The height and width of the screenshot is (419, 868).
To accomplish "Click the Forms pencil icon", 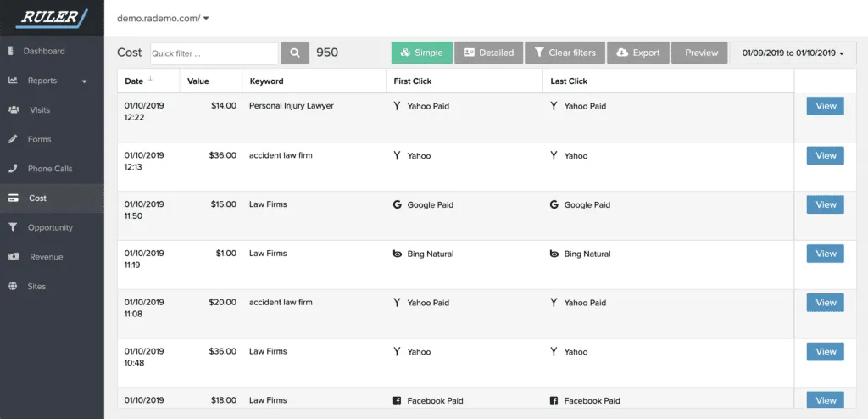I will pos(13,139).
